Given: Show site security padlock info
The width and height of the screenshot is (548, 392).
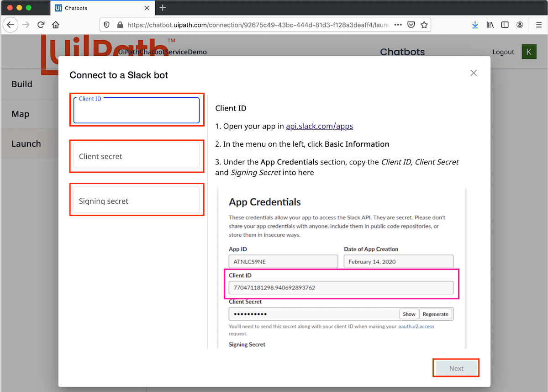Looking at the screenshot, I should point(120,25).
